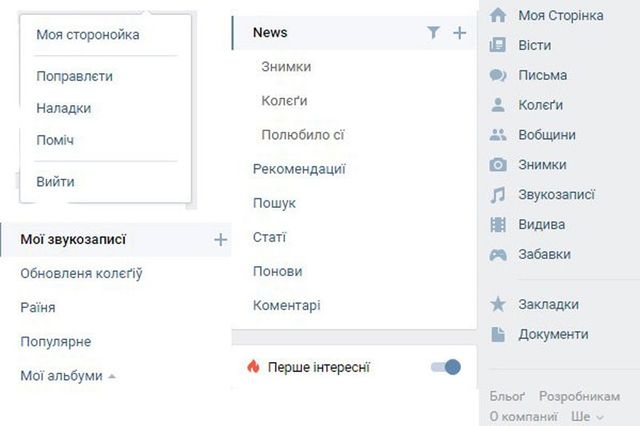The height and width of the screenshot is (426, 640).
Task: Open the groups icon next to Вобщини
Action: coord(498,135)
